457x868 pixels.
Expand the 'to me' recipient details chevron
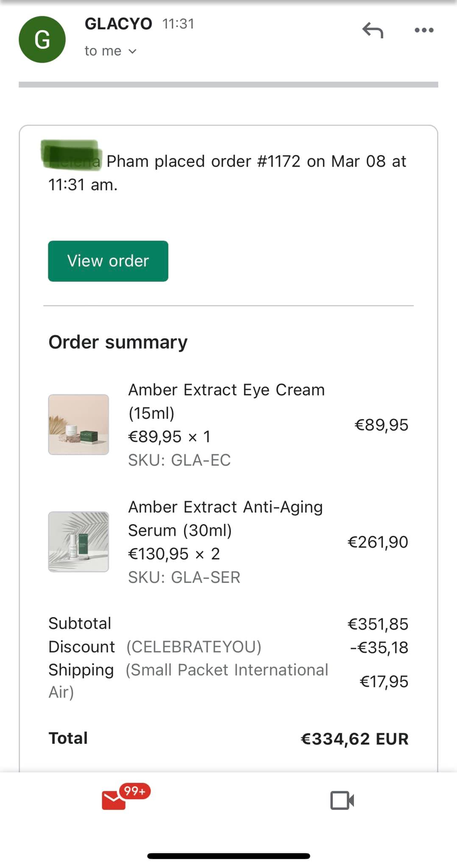coord(132,51)
